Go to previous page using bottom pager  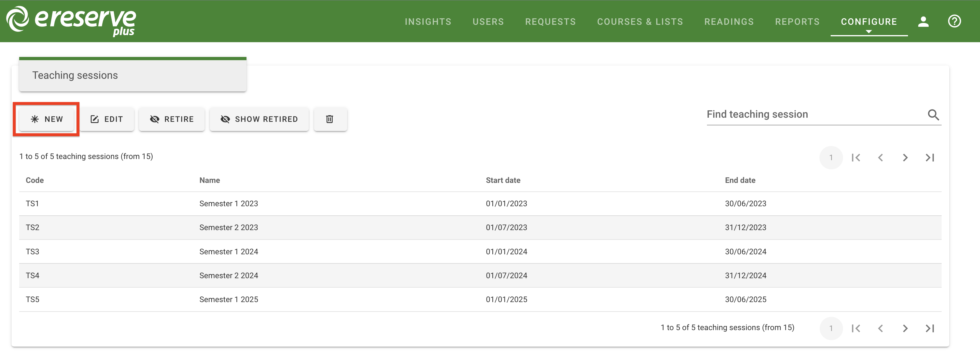click(880, 328)
